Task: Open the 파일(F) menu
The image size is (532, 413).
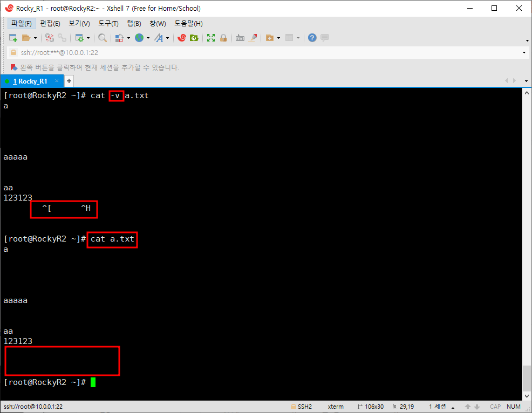Action: (x=22, y=23)
